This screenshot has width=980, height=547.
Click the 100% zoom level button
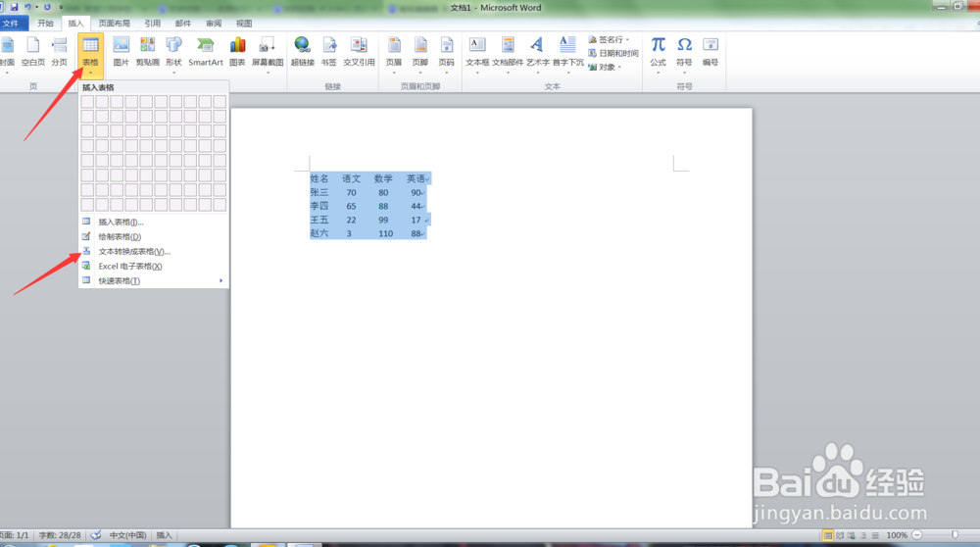(x=897, y=535)
